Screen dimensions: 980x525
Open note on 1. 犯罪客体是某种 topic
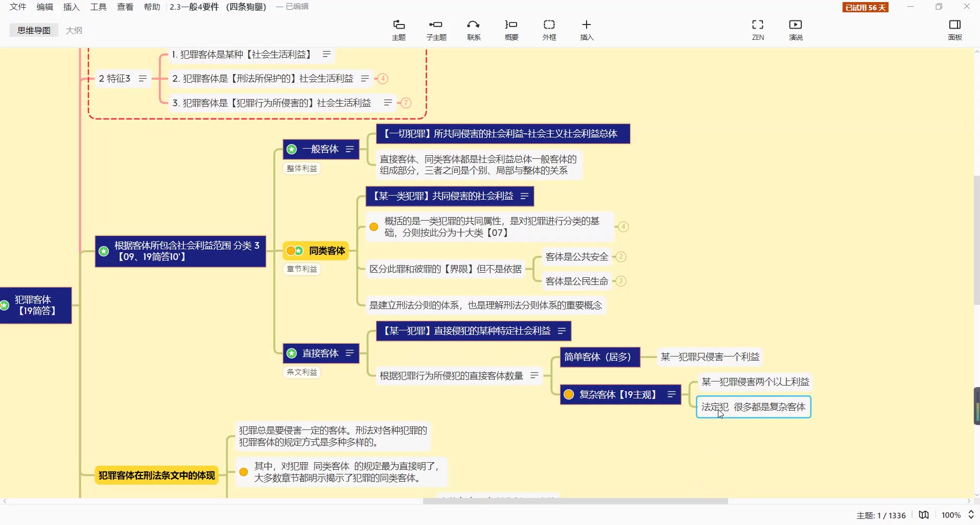326,54
